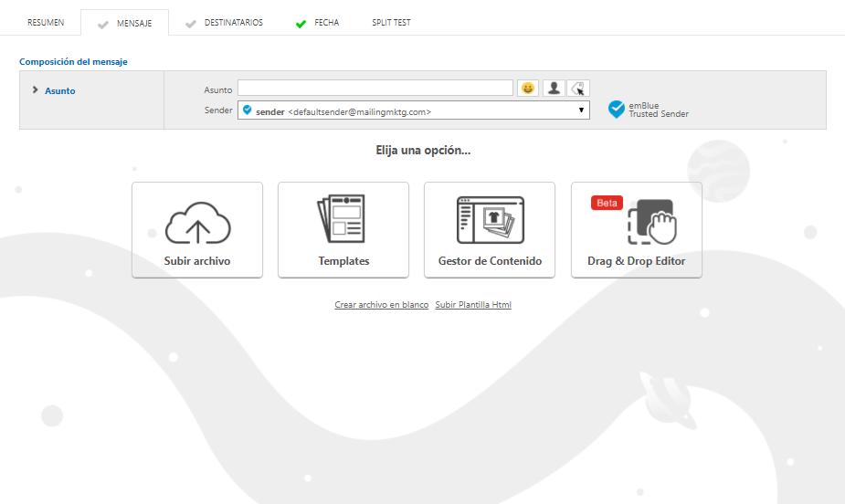The width and height of the screenshot is (845, 504).
Task: Click the verified check in Sender field
Action: coord(248,110)
